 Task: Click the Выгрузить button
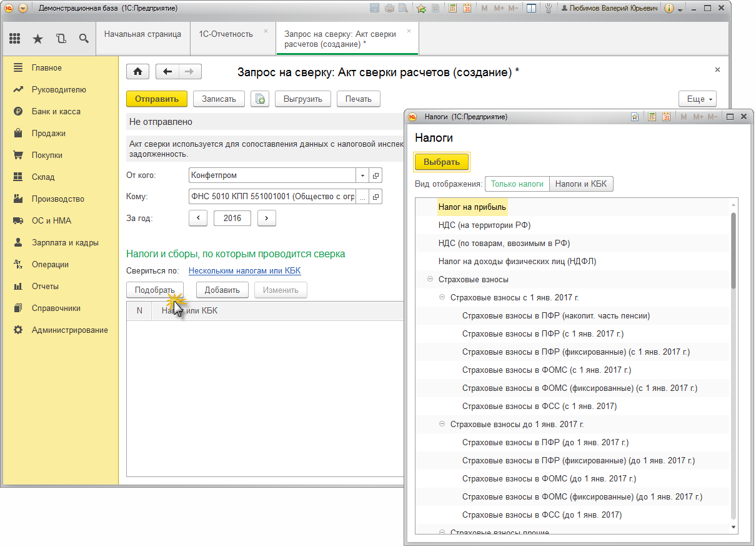pos(302,99)
